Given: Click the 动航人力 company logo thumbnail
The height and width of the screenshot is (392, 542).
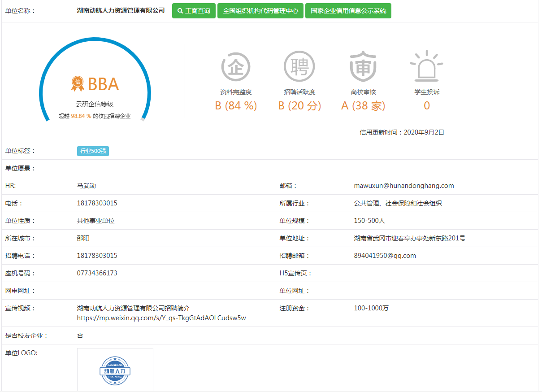Looking at the screenshot, I should (115, 370).
